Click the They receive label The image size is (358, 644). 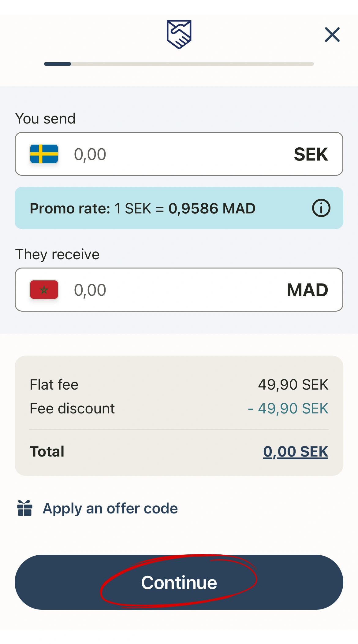(57, 254)
